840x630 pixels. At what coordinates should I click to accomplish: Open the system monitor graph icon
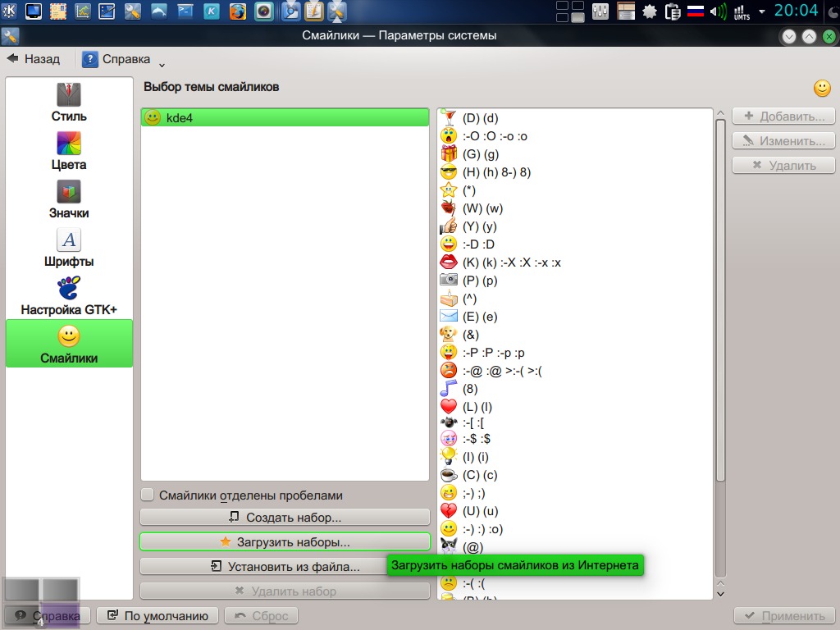[x=83, y=11]
